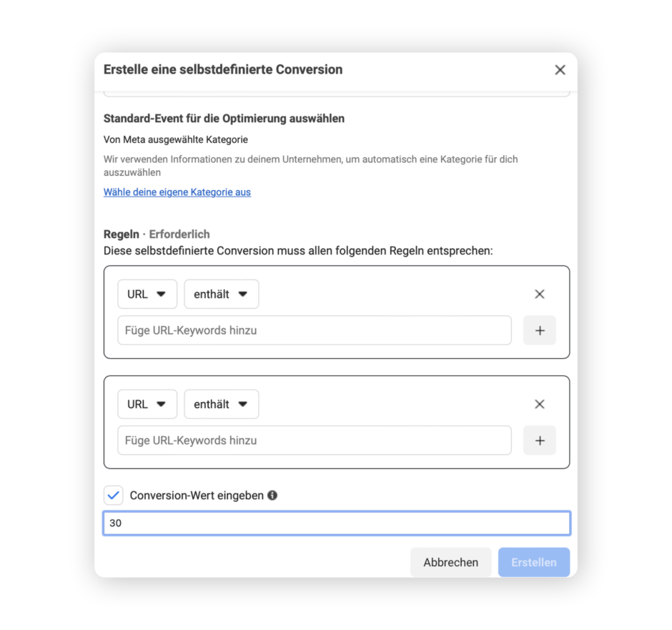Image resolution: width=672 pixels, height=630 pixels.
Task: Add keyword with second rule's plus button
Action: click(x=540, y=440)
